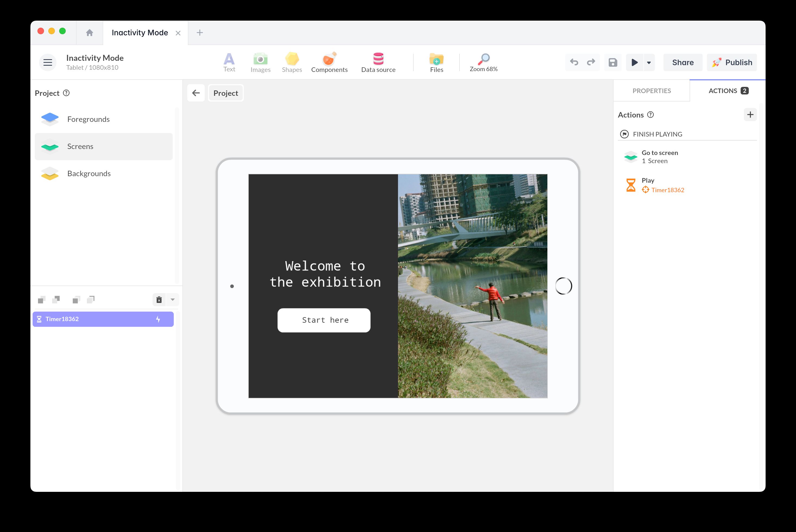
Task: Add a new action with plus button
Action: [750, 115]
